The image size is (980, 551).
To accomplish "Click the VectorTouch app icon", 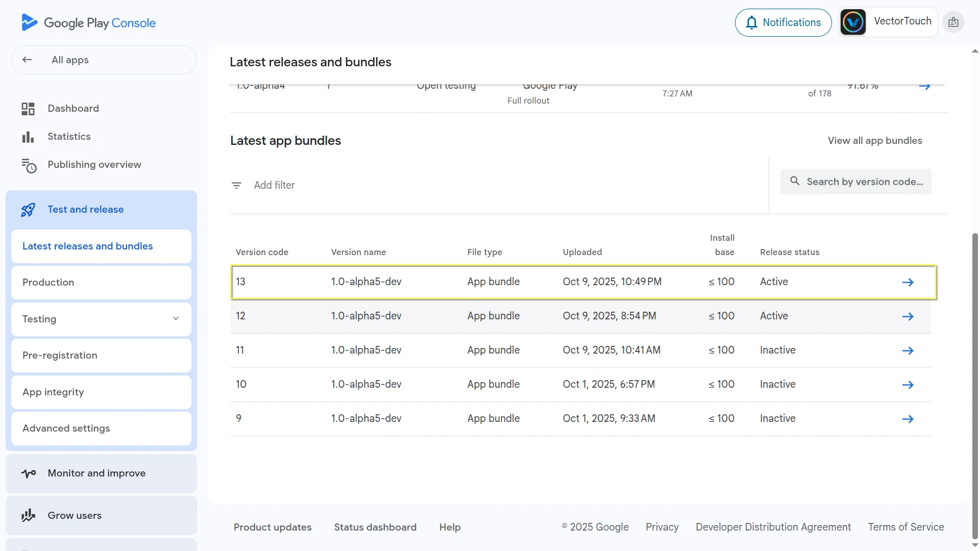I will 853,22.
